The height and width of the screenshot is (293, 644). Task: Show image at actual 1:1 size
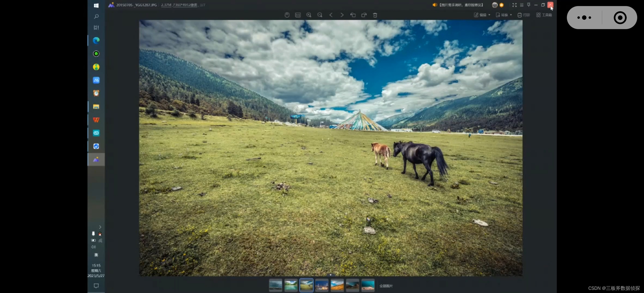tap(298, 15)
